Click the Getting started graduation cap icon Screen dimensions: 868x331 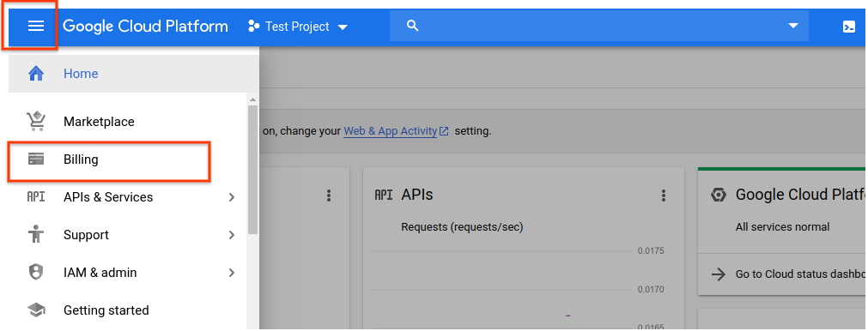click(36, 310)
